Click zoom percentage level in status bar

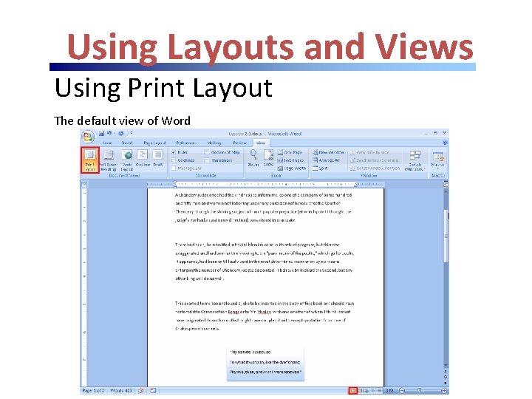(390, 391)
